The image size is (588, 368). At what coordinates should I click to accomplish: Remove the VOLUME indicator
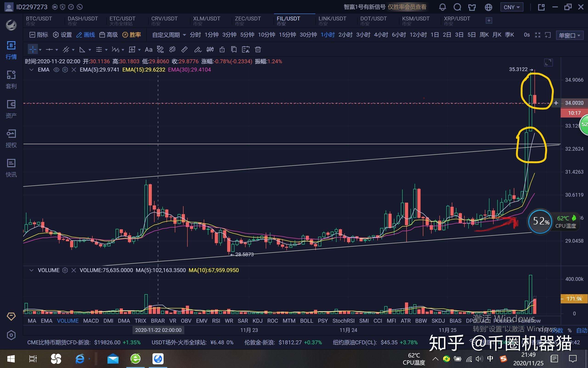click(x=74, y=270)
